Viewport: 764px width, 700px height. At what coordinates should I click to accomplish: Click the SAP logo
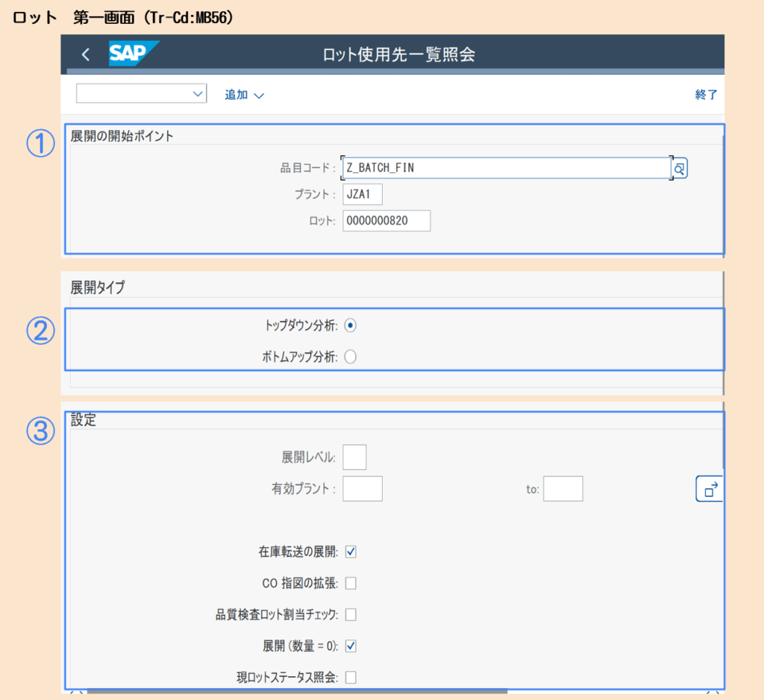[134, 54]
